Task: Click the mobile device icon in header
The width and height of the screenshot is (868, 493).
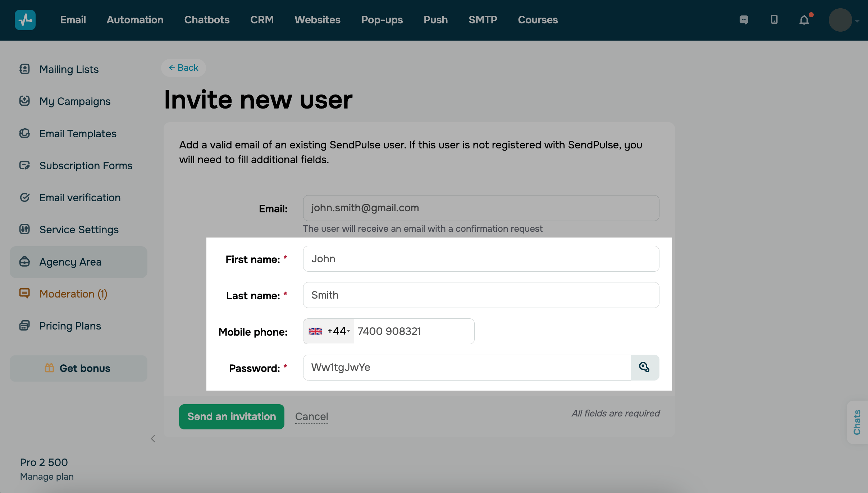Action: coord(774,20)
